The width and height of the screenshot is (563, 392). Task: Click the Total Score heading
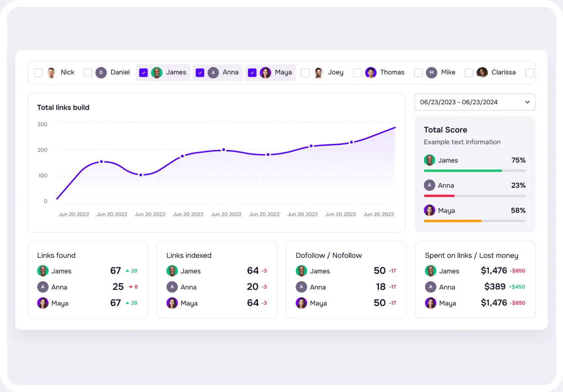[x=445, y=130]
